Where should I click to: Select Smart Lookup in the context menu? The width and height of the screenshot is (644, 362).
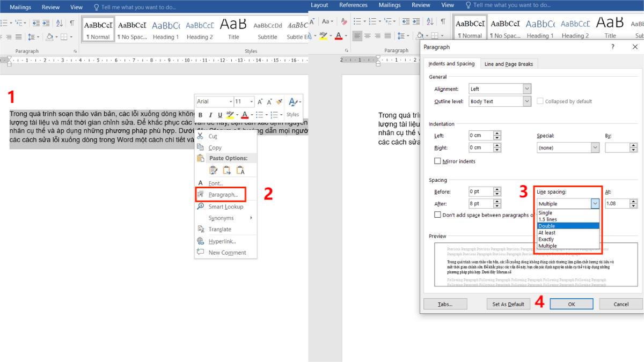(225, 206)
